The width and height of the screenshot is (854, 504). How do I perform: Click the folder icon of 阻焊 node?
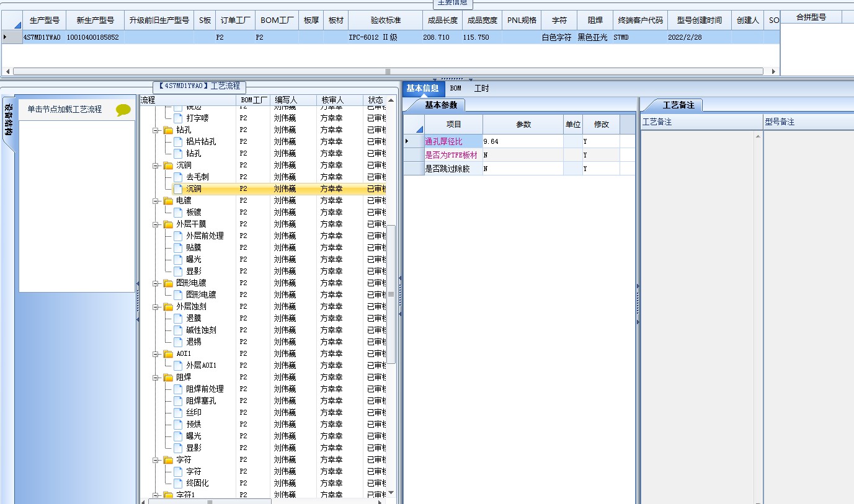click(x=168, y=378)
